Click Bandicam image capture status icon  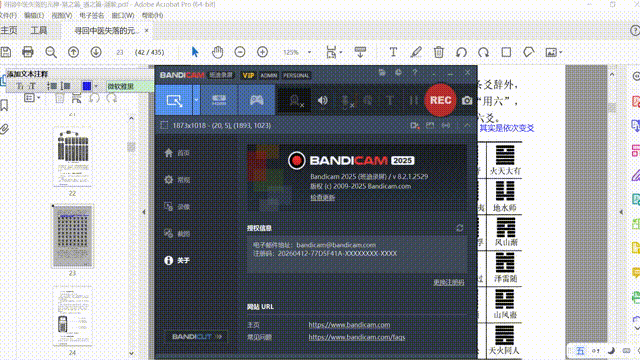pyautogui.click(x=430, y=126)
